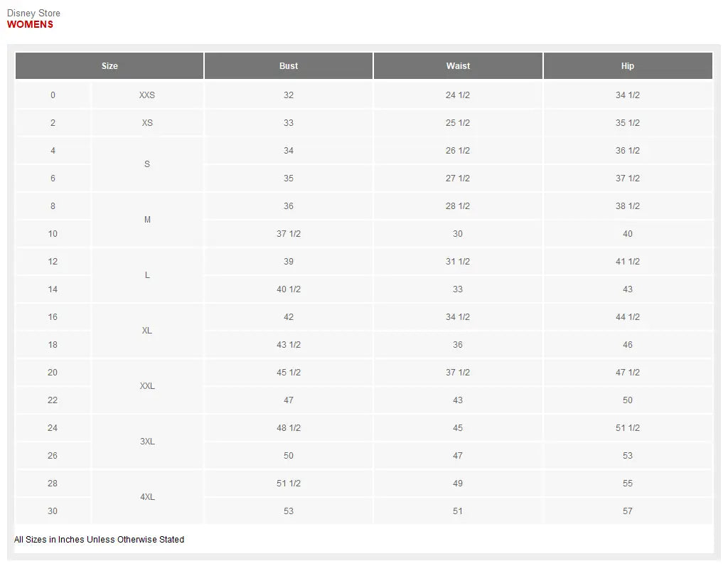Select the XXS size cell
Viewport: 728px width, 571px height.
pyautogui.click(x=147, y=95)
